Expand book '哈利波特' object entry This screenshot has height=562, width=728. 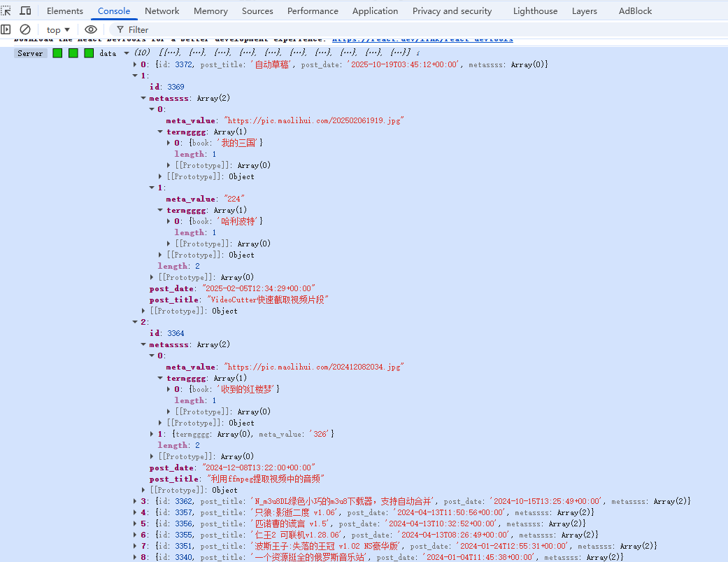click(x=169, y=221)
